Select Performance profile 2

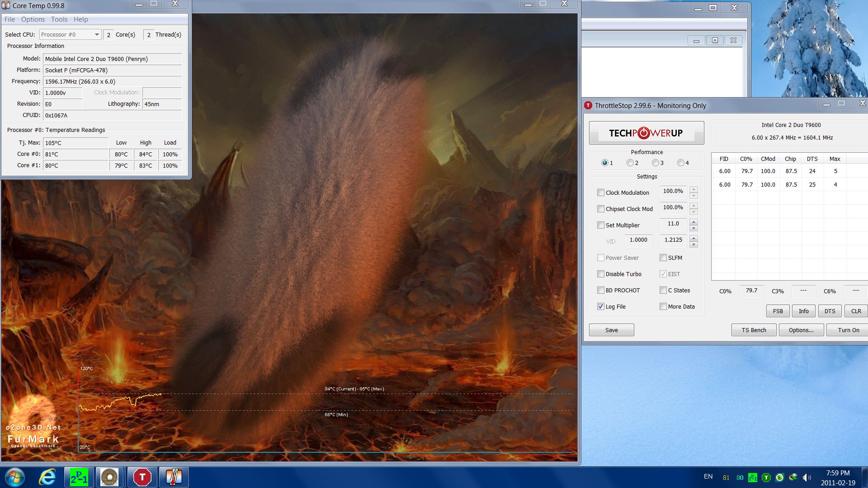coord(630,163)
